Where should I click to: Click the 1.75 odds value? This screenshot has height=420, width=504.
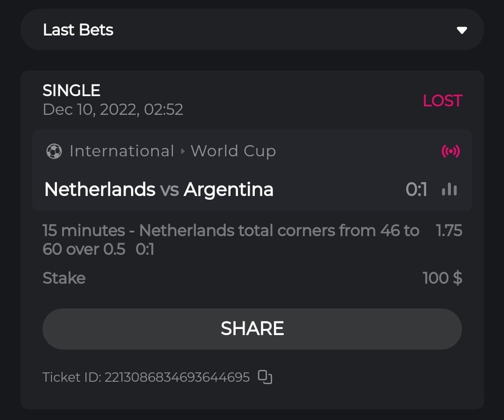tap(448, 231)
